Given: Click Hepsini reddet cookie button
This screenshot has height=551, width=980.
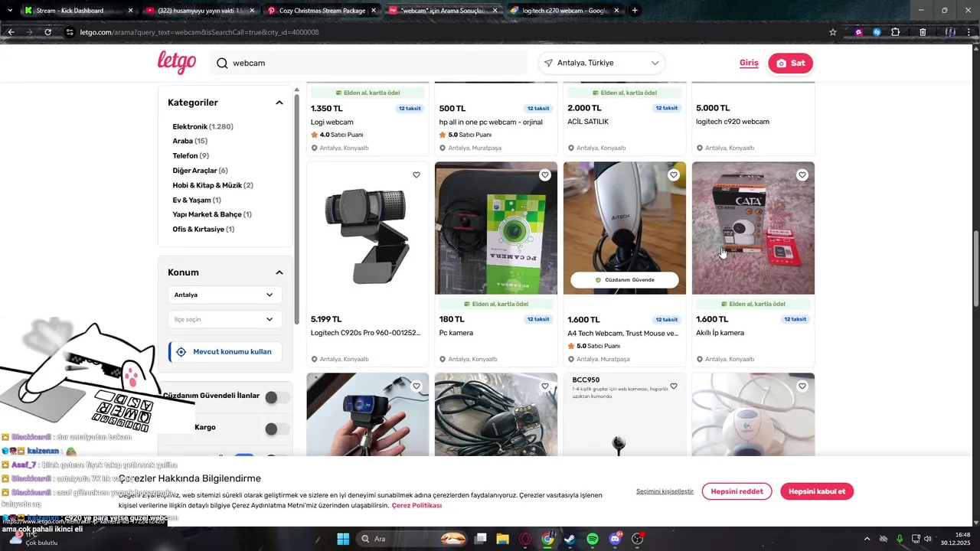Looking at the screenshot, I should (737, 491).
